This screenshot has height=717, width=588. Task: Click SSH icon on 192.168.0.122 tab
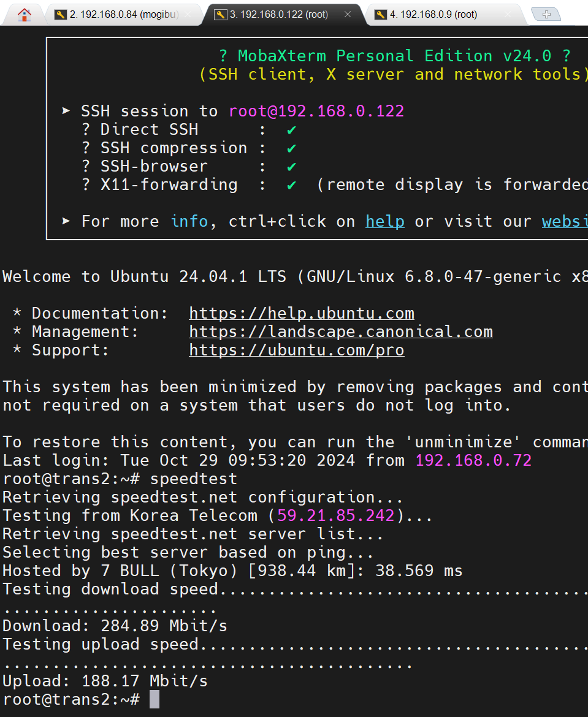point(221,15)
